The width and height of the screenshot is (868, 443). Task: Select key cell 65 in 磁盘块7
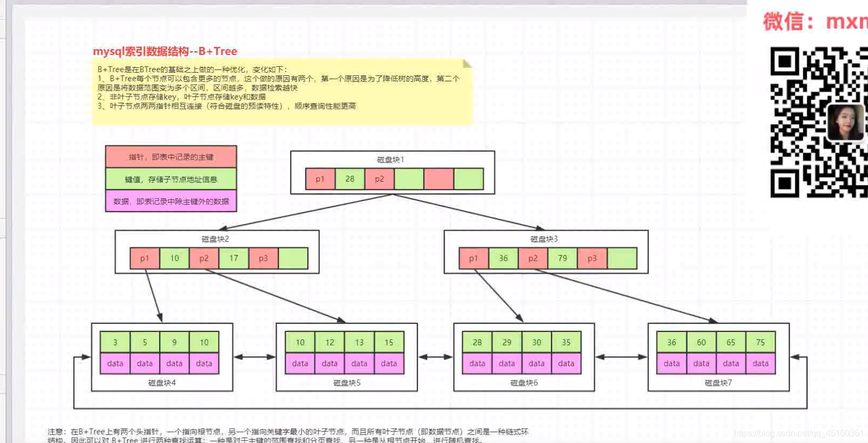pyautogui.click(x=731, y=342)
